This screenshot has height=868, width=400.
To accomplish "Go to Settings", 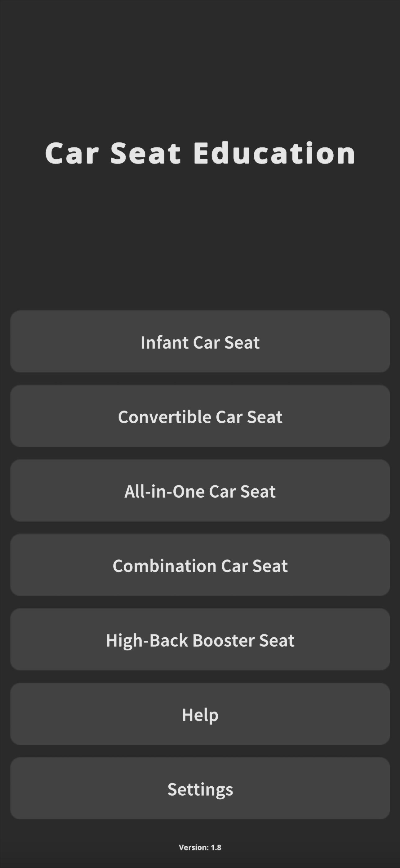I will (x=200, y=788).
